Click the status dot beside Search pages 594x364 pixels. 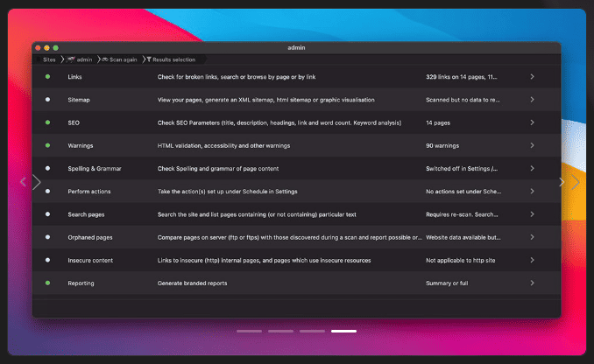pyautogui.click(x=47, y=214)
